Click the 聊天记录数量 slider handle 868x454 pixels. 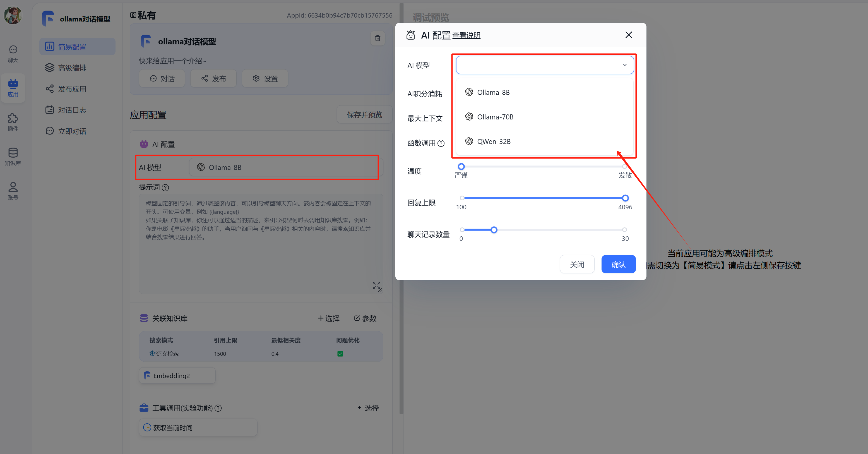coord(494,230)
